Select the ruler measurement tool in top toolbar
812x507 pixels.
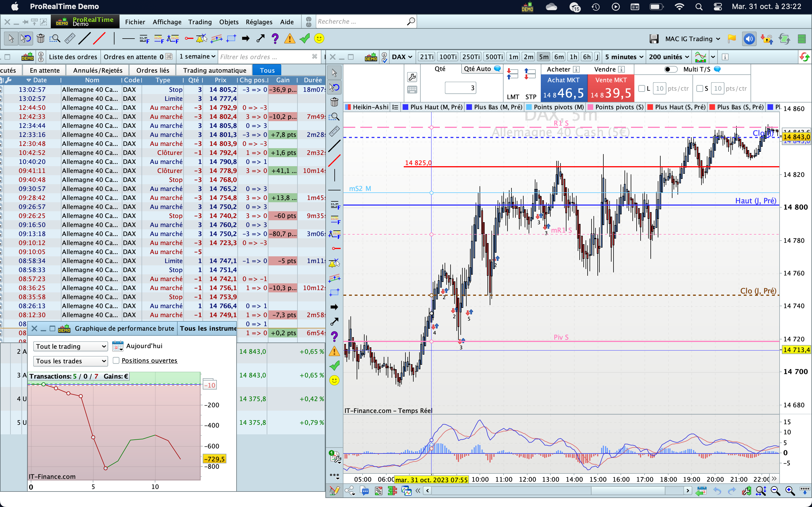click(x=69, y=39)
